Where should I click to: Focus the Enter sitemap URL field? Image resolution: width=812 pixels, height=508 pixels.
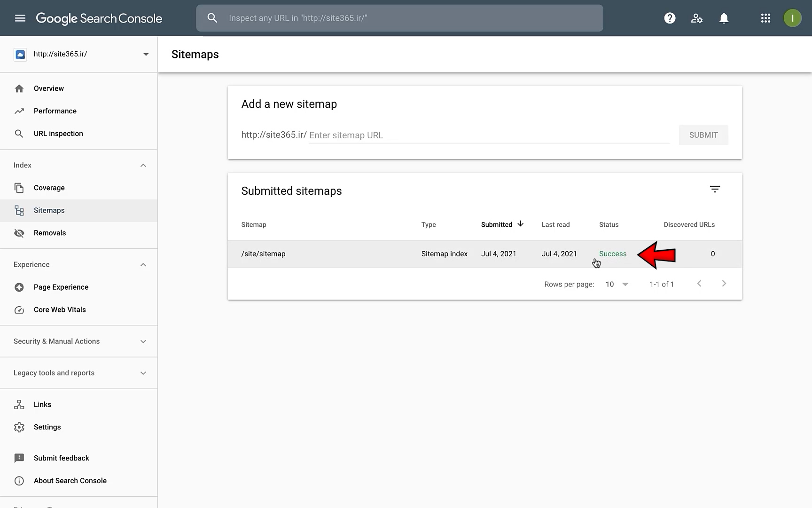point(489,135)
